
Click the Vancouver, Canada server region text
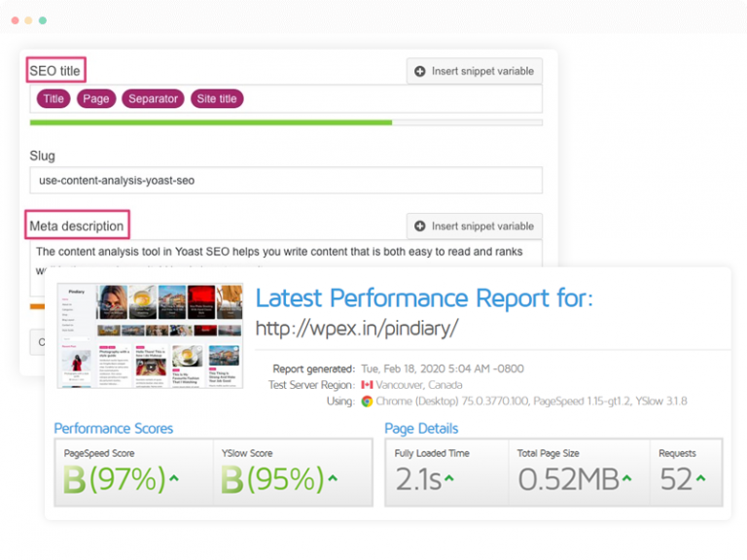[419, 385]
